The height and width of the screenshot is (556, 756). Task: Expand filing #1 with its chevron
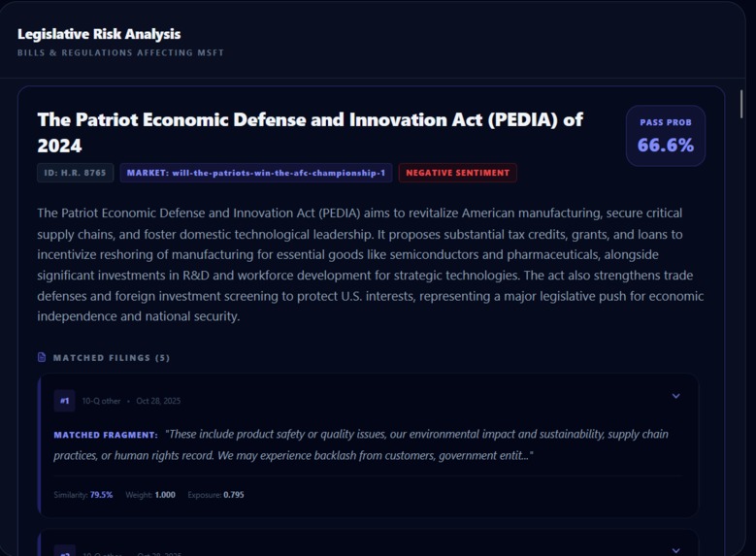pyautogui.click(x=676, y=396)
